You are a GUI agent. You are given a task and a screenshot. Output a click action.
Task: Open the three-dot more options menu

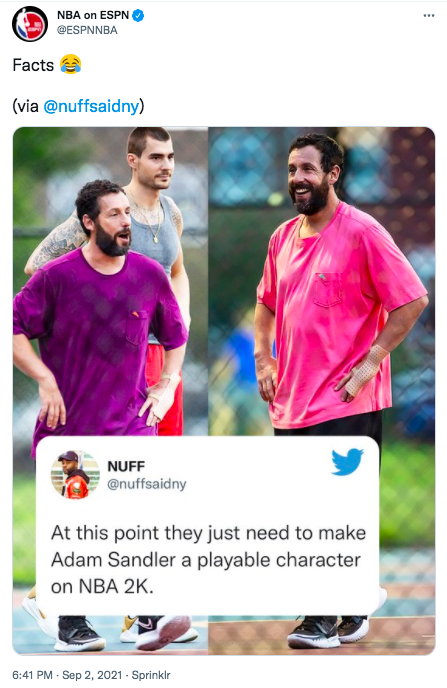point(429,16)
